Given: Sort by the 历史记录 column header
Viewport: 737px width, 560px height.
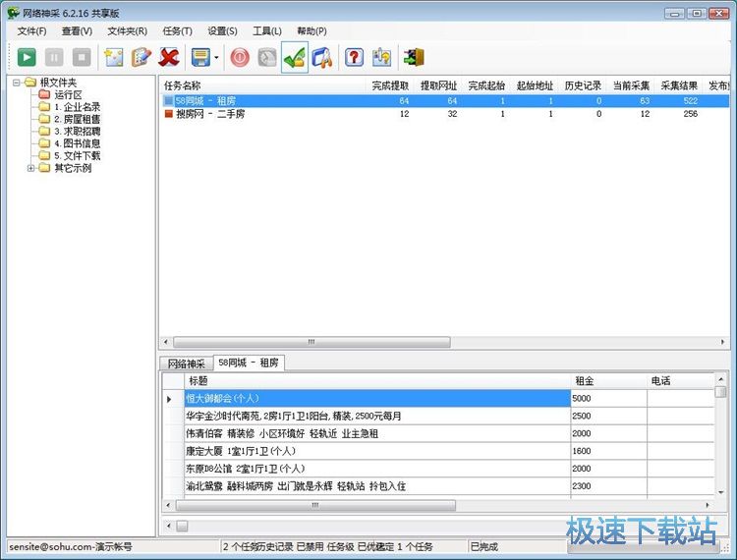Looking at the screenshot, I should click(x=583, y=85).
